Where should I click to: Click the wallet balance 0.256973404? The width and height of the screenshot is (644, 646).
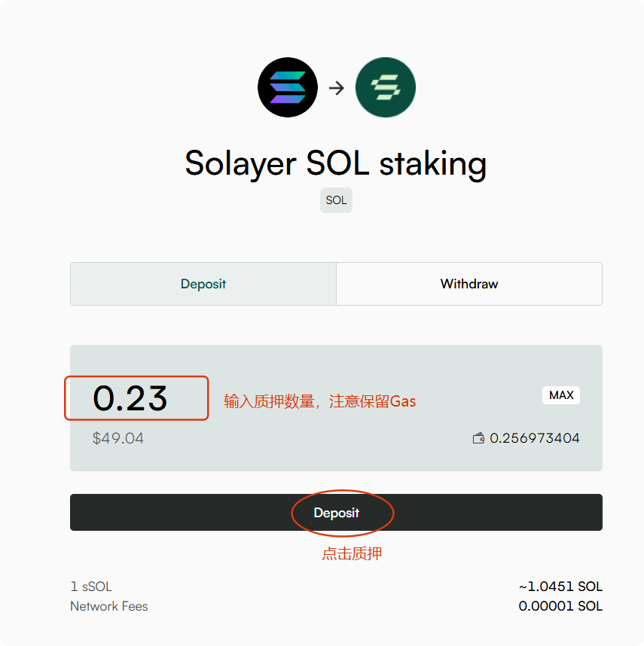pos(534,438)
